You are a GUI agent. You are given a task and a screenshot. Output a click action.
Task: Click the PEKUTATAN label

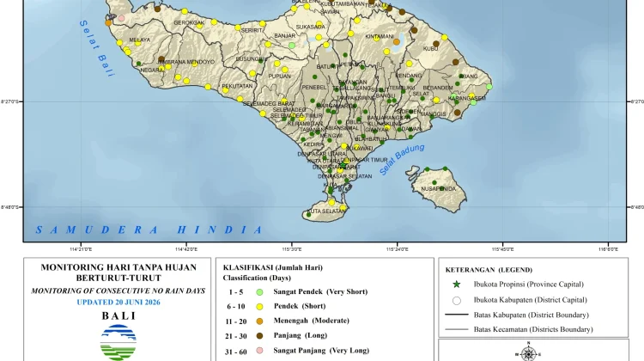(x=237, y=86)
